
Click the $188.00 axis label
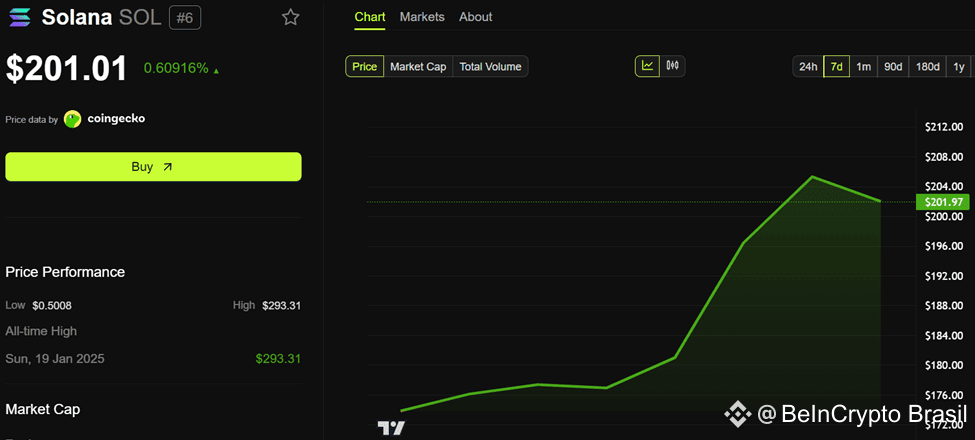tap(945, 306)
